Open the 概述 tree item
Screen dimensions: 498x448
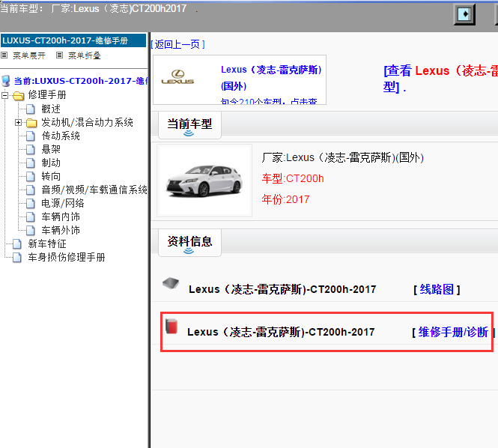click(51, 109)
